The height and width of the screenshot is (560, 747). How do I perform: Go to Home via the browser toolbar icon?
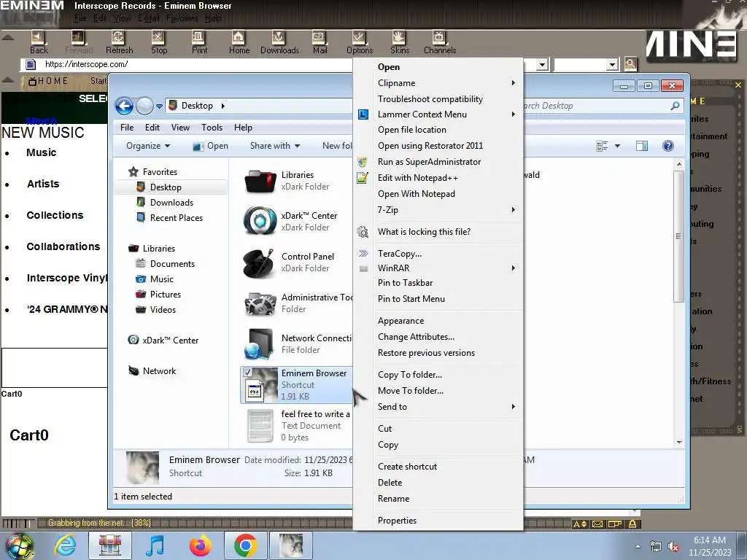click(239, 38)
